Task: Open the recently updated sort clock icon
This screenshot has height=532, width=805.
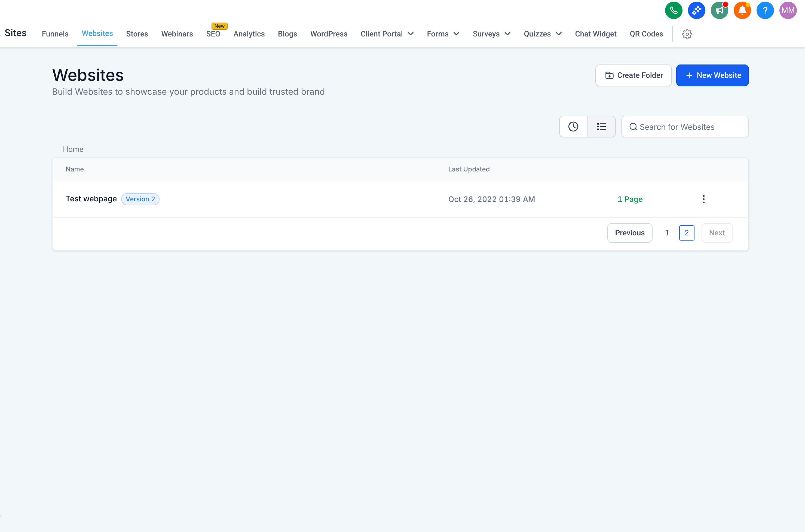Action: point(573,126)
